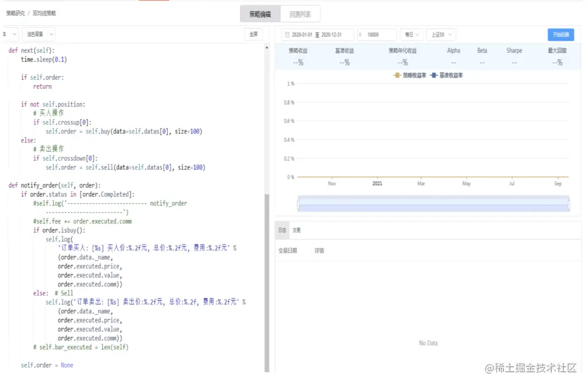
Task: Click the 交易日期 column header
Action: pos(288,251)
